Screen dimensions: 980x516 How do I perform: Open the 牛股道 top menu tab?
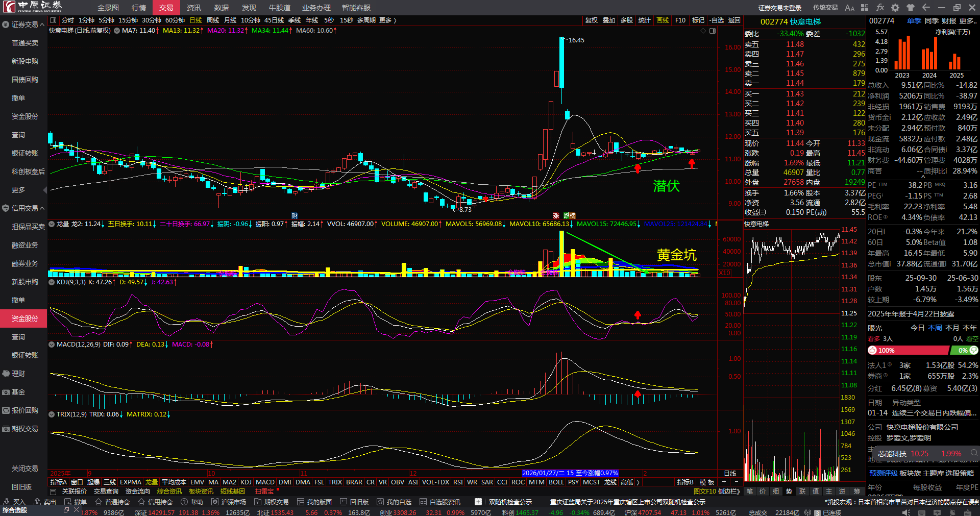coord(280,8)
